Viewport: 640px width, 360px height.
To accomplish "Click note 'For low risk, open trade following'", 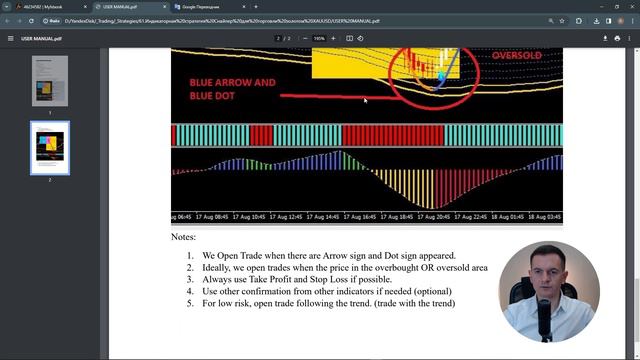I will pyautogui.click(x=329, y=303).
